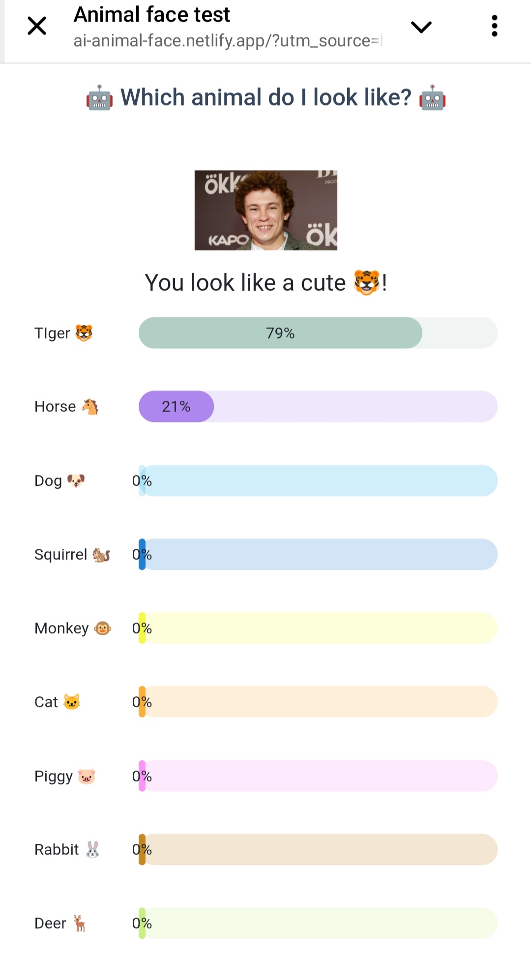Click the Rabbit result bar

(x=318, y=849)
